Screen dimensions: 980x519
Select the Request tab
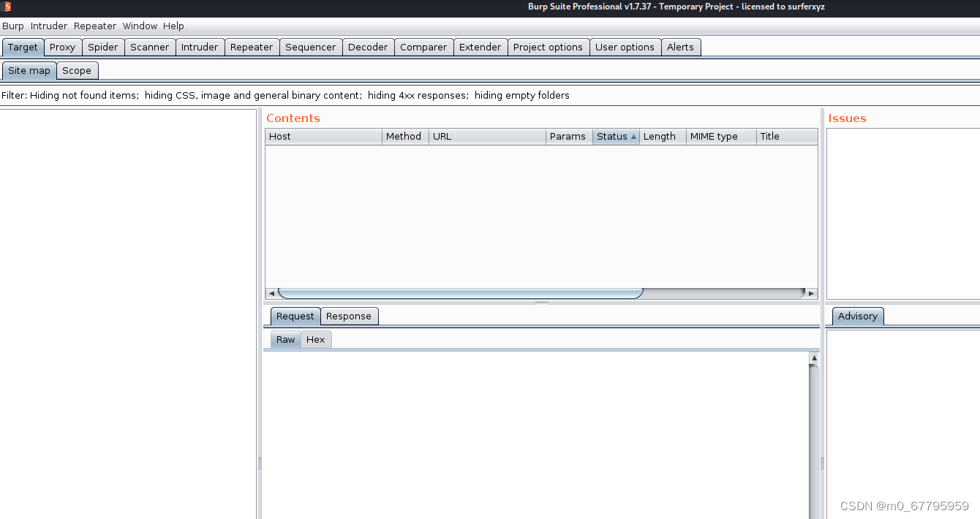[x=295, y=316]
